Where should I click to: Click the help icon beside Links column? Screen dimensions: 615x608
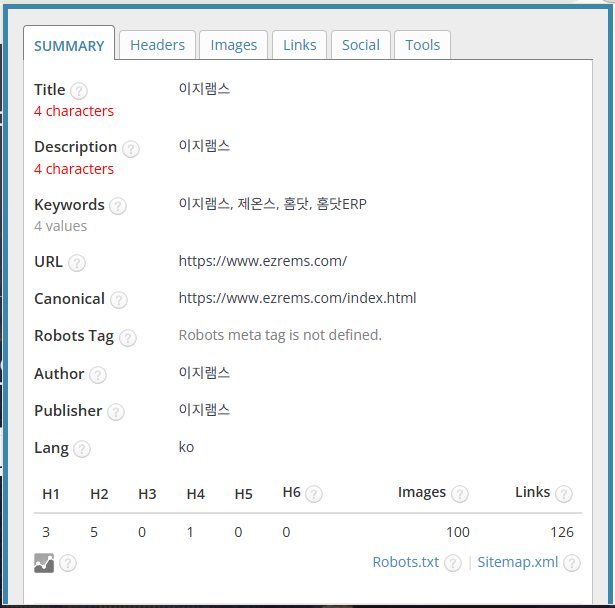[x=564, y=494]
